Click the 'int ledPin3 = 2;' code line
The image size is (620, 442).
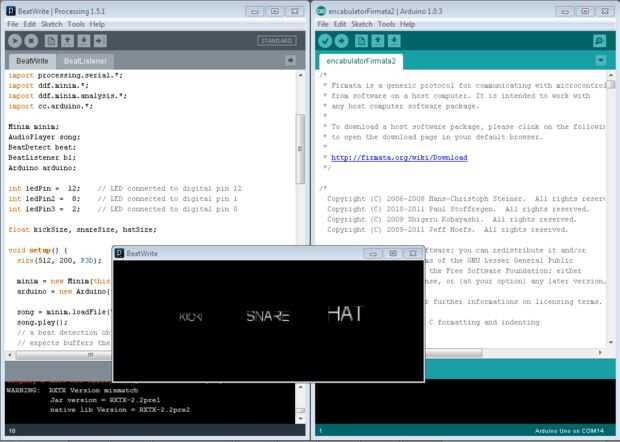(44, 209)
